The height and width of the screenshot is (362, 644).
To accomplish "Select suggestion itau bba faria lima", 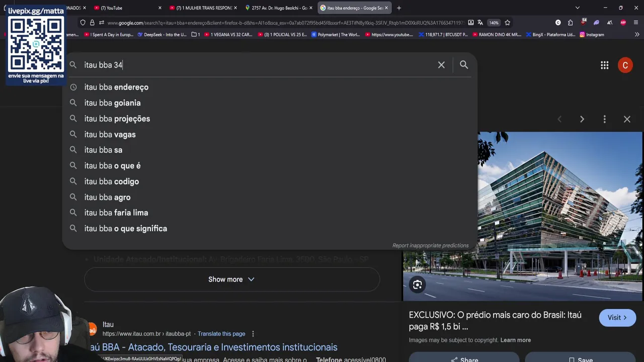I will [270, 213].
